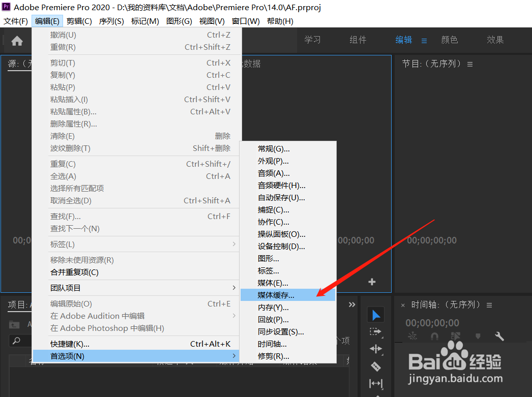The width and height of the screenshot is (532, 397).
Task: Click the Home icon button
Action: 17,41
